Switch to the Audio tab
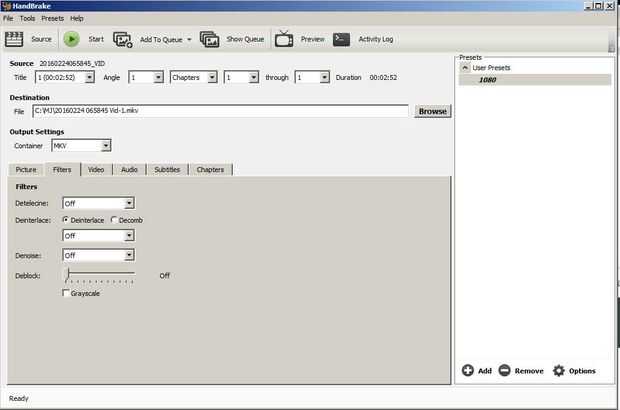 tap(129, 170)
